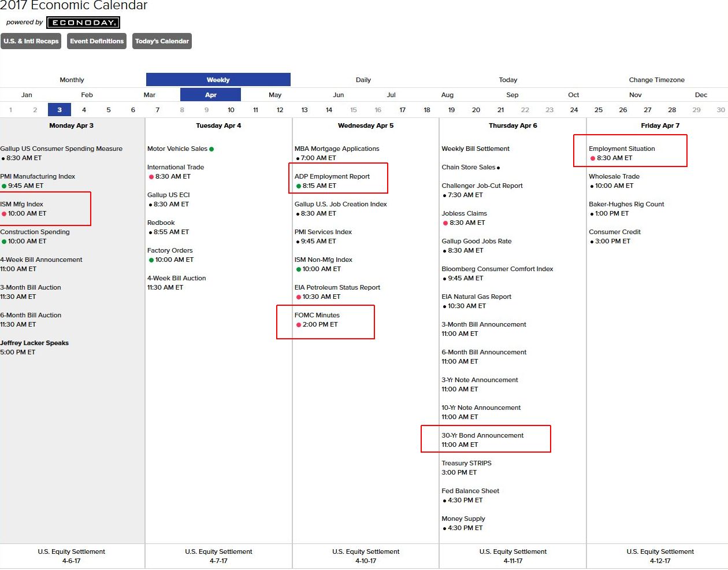Select the Weekly view tab
The image size is (728, 570).
click(218, 80)
